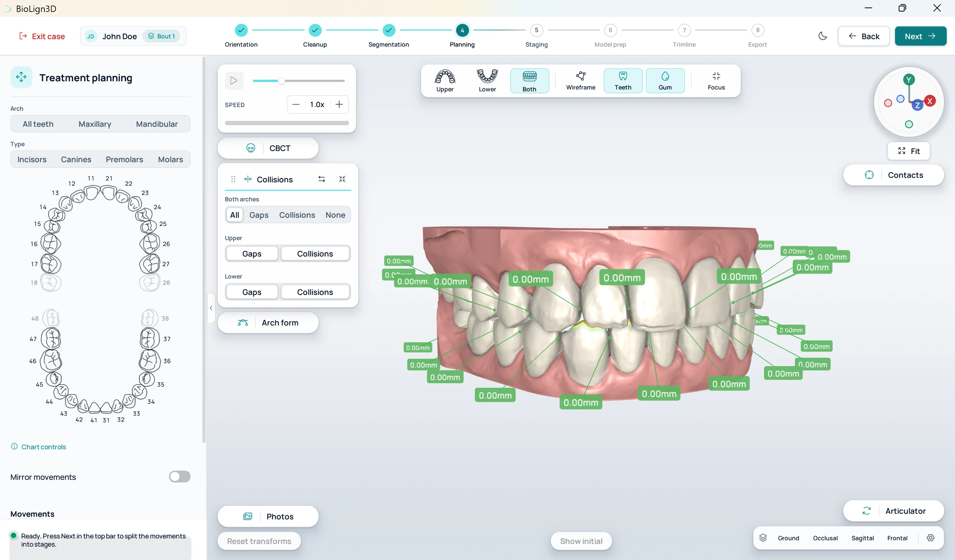Open Chart controls info
This screenshot has height=560, width=955.
(x=38, y=447)
